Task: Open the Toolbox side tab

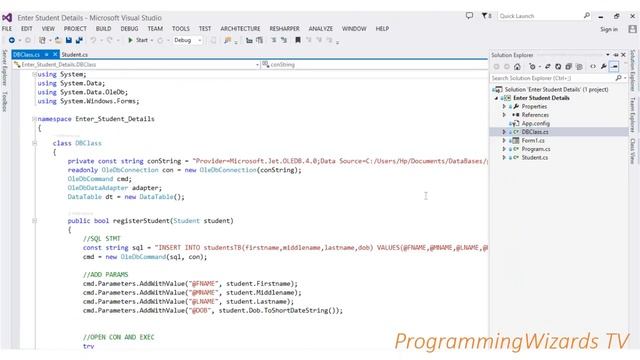Action: pyautogui.click(x=4, y=102)
